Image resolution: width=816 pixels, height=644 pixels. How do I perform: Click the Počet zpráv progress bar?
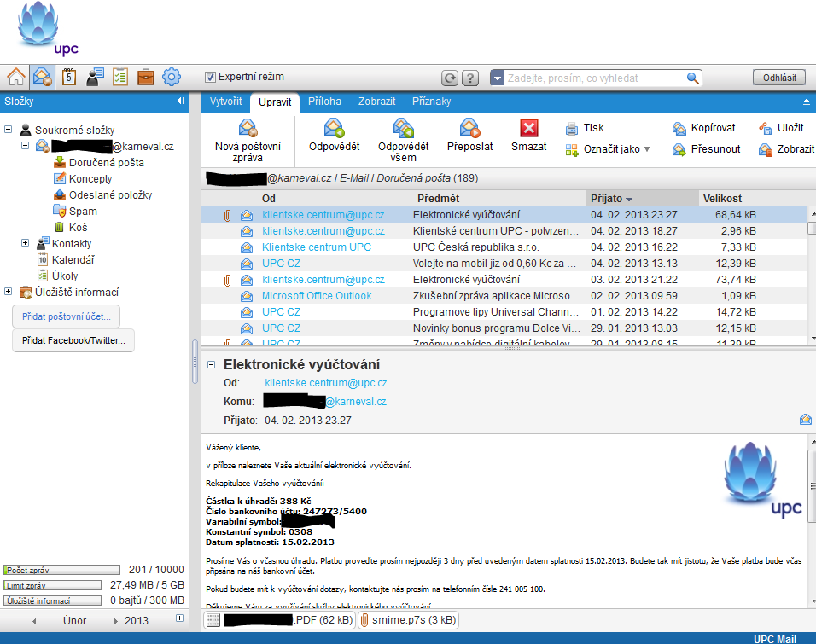click(61, 570)
